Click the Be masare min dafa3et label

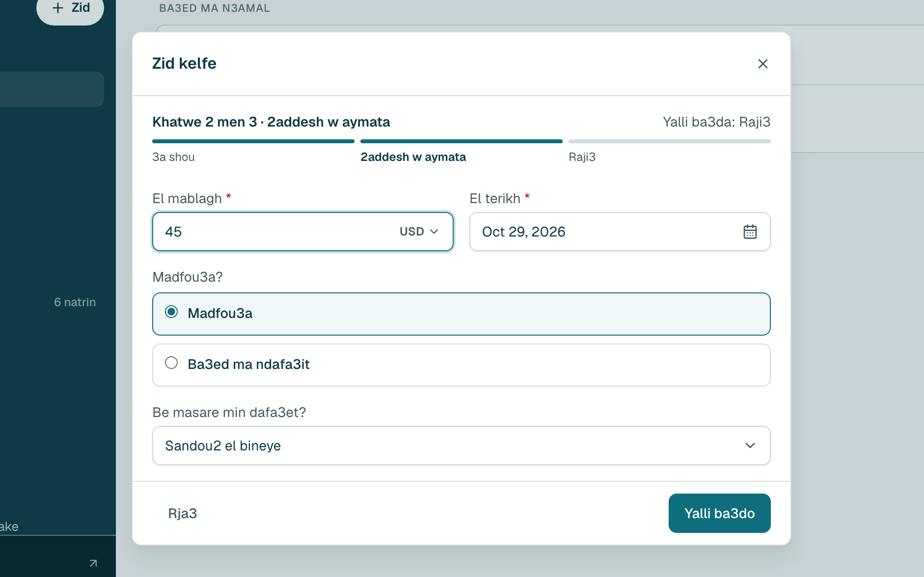(x=229, y=412)
